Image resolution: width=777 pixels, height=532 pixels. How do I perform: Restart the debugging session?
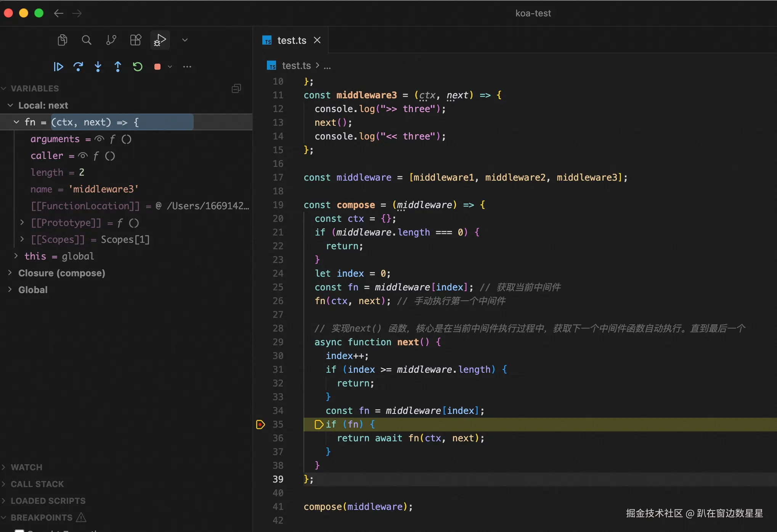138,67
